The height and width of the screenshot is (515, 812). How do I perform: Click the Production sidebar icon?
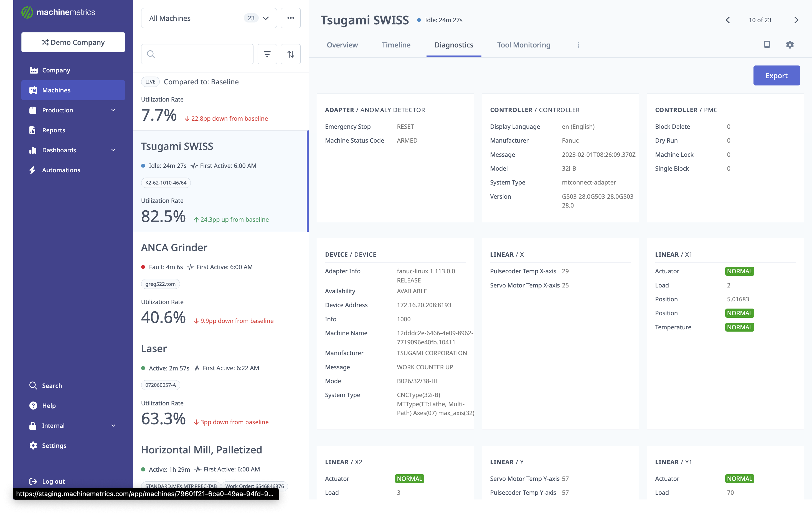pyautogui.click(x=33, y=110)
